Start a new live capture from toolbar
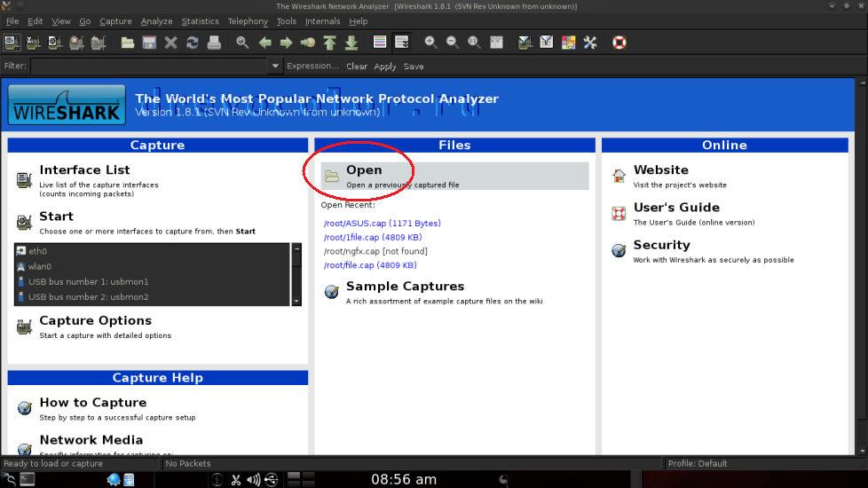Image resolution: width=868 pixels, height=488 pixels. [x=55, y=43]
